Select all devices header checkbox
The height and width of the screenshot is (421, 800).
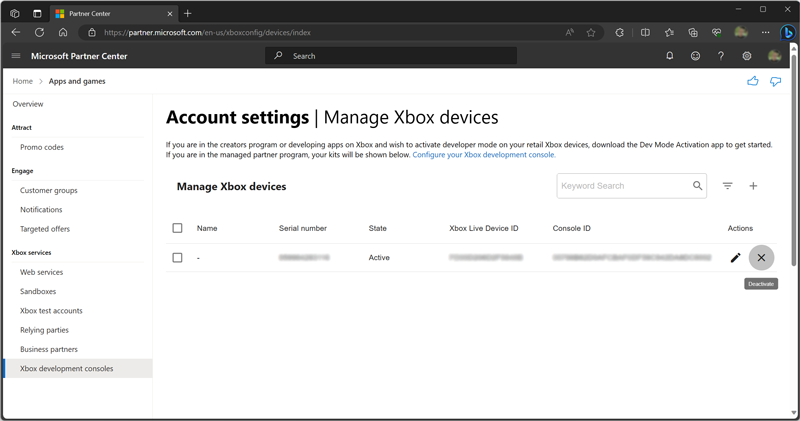[177, 228]
